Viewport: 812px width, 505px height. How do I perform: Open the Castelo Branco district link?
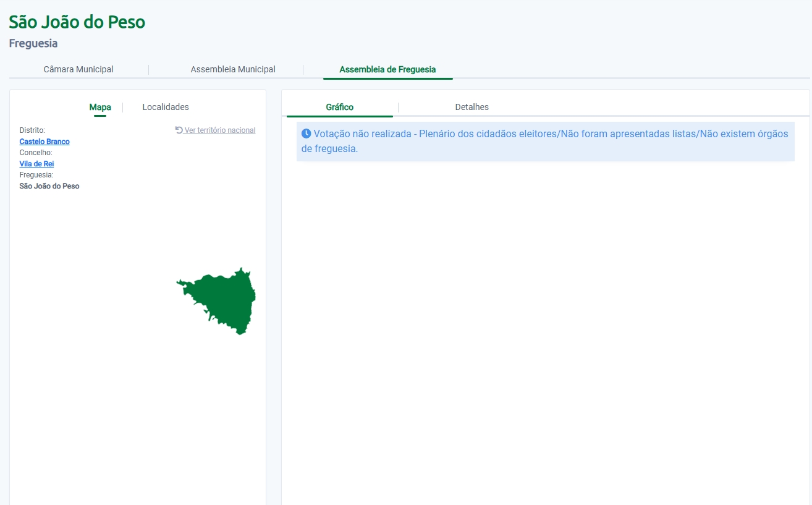(x=44, y=142)
